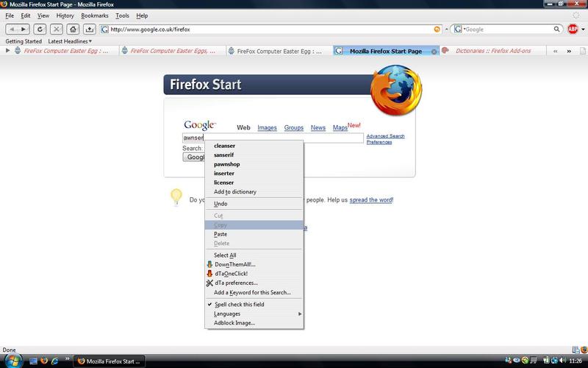Click the Reload page toolbar button

pos(38,29)
